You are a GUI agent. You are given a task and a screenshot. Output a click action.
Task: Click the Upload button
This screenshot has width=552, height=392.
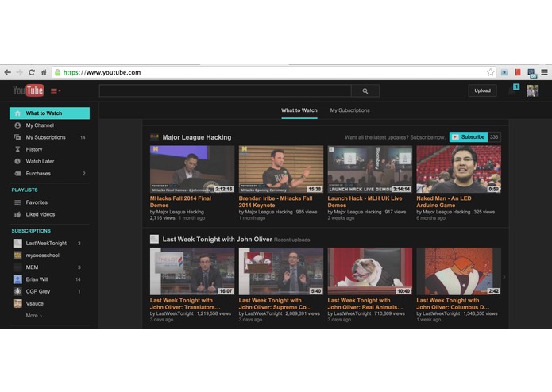pyautogui.click(x=482, y=90)
